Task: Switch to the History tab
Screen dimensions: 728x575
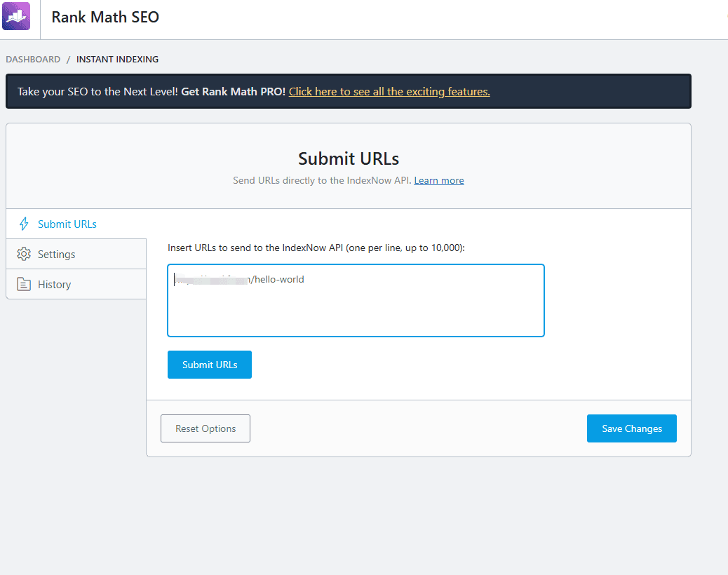Action: click(x=76, y=285)
